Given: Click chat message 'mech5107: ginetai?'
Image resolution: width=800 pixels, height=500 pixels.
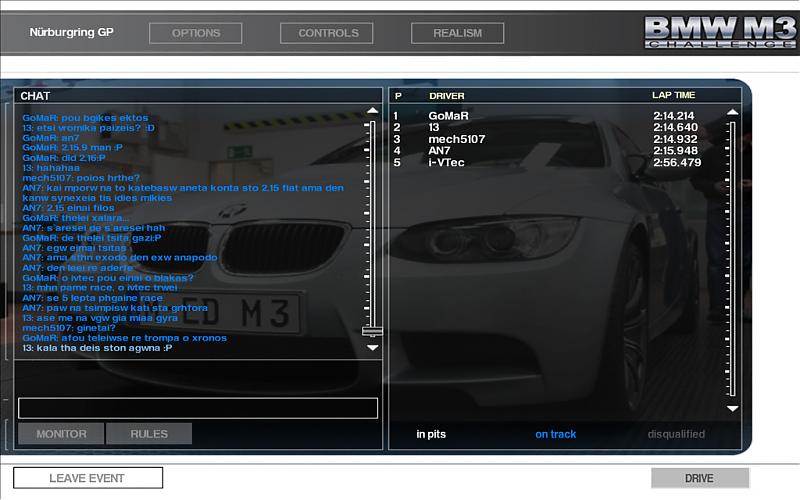Looking at the screenshot, I should 69,328.
